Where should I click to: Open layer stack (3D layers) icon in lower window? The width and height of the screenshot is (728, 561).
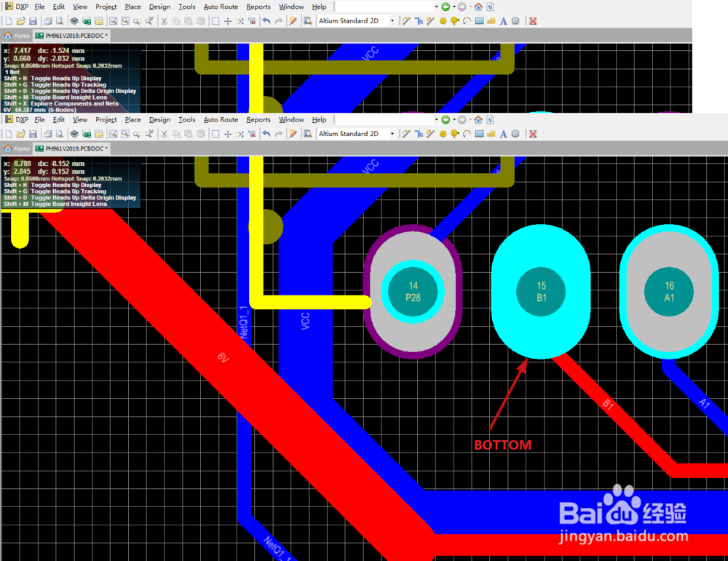coord(74,134)
